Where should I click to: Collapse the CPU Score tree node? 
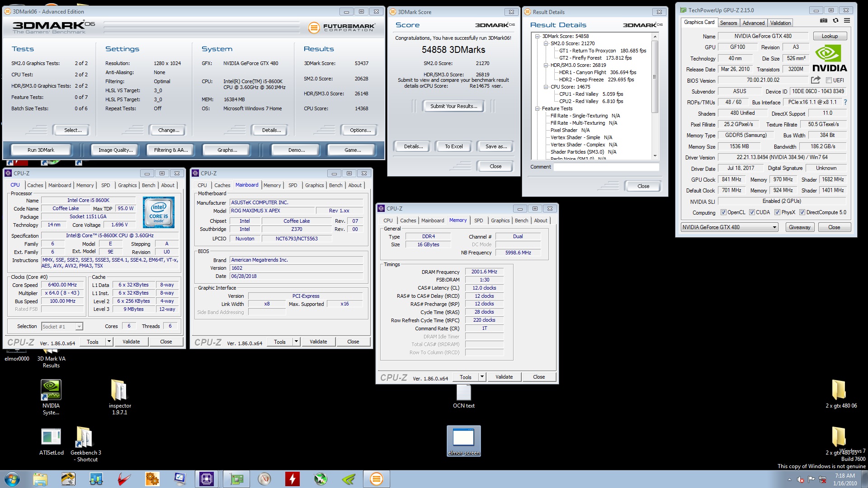546,87
